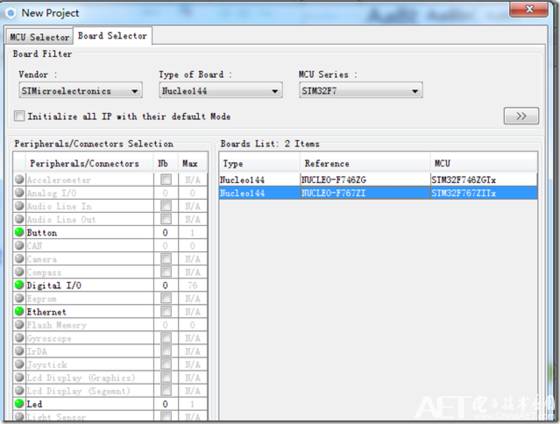Toggle the Accelerometer checkbox
The height and width of the screenshot is (424, 560).
coord(166,180)
